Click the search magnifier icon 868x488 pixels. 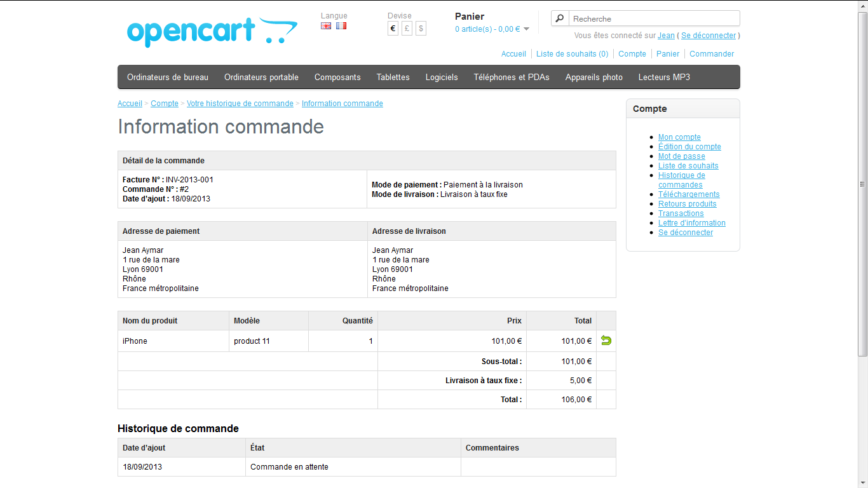pyautogui.click(x=560, y=18)
